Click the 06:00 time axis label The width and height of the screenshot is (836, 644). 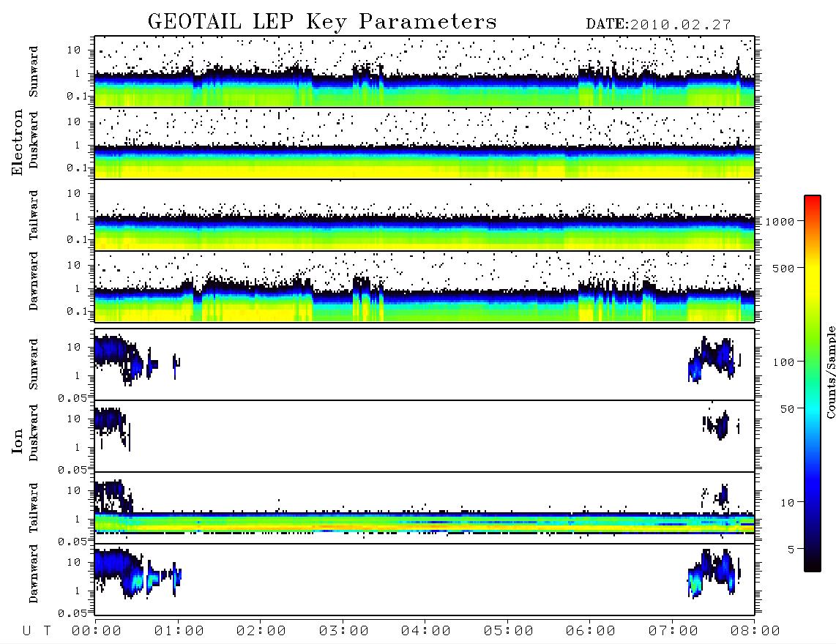pos(591,632)
